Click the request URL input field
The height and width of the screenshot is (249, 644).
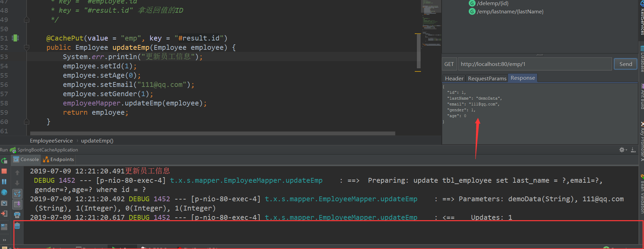click(535, 64)
